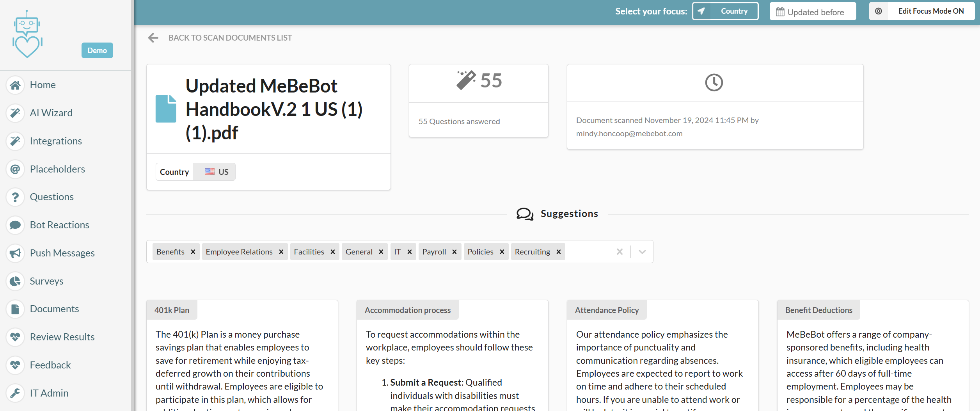Open AI Wizard in the sidebar
The image size is (980, 411).
pos(51,113)
